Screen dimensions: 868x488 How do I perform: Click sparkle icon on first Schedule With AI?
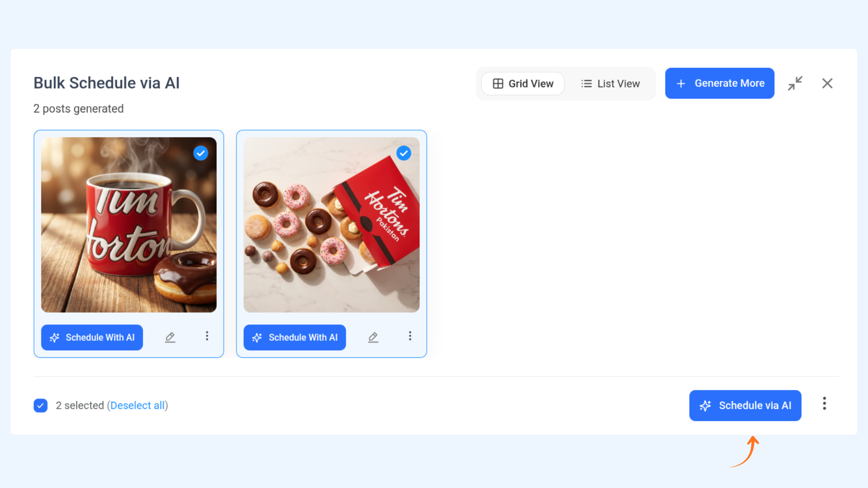55,338
